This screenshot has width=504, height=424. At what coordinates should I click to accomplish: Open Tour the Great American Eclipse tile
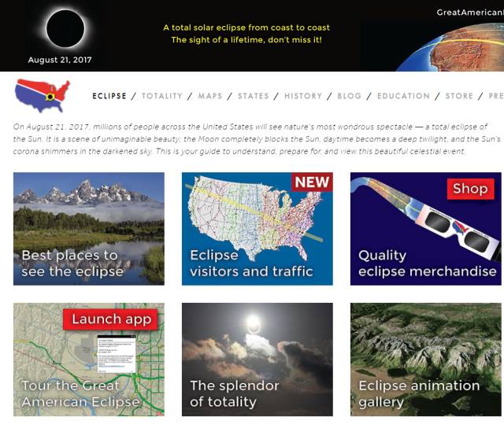click(89, 359)
